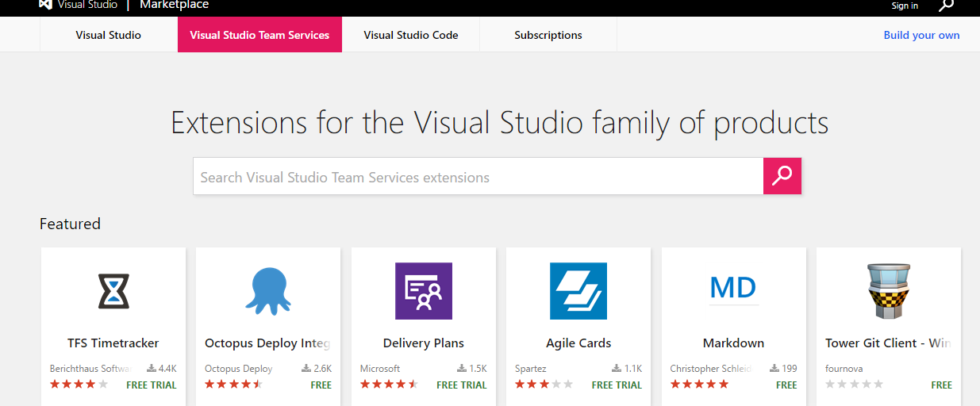
Task: Open Agile Cards blue icon
Action: click(x=578, y=291)
